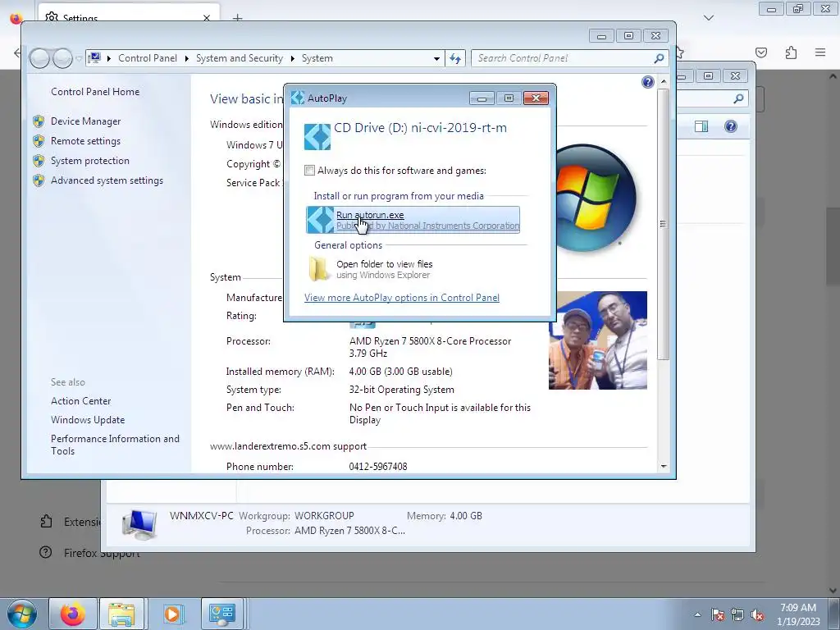Open Windows Update under See also
This screenshot has width=840, height=630.
(x=88, y=419)
